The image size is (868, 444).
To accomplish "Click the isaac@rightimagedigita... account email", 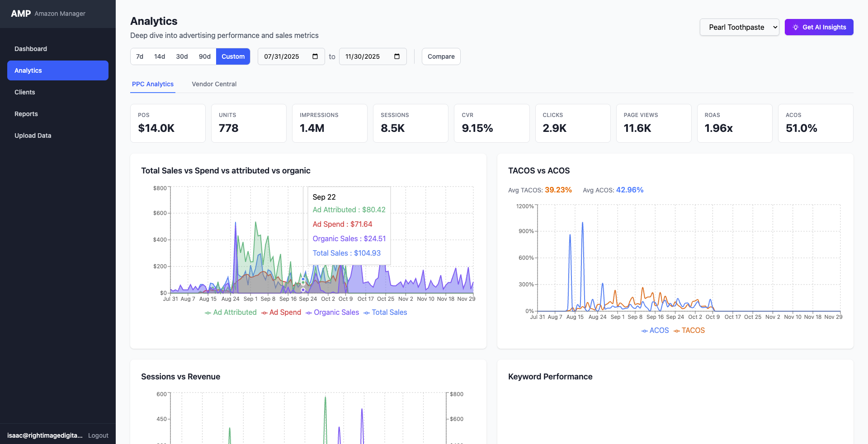I will point(45,435).
